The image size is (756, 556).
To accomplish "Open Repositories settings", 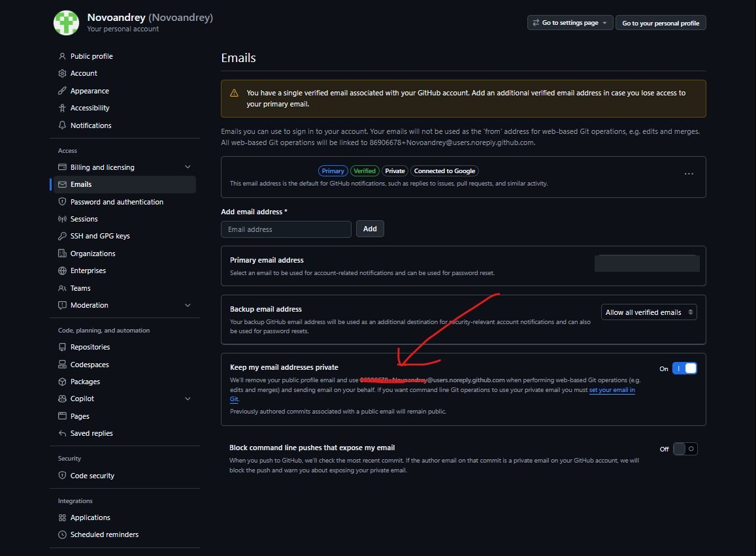I will [90, 347].
